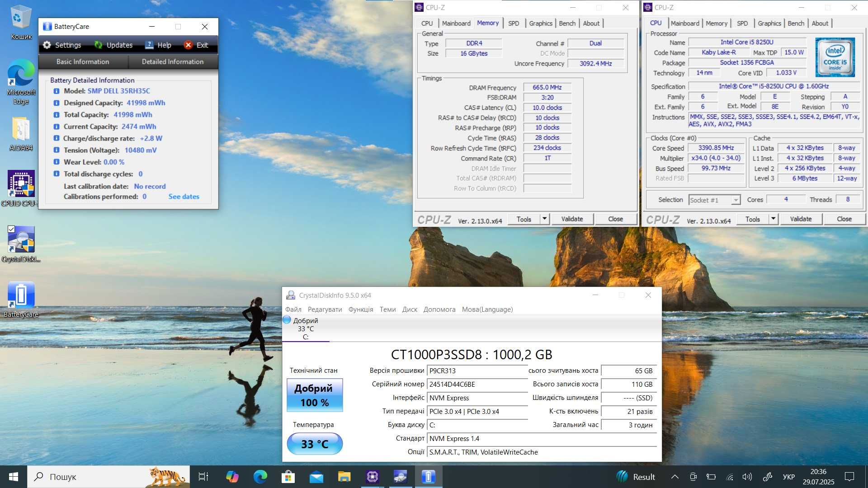Open BatteryCare Help
The image size is (868, 488).
(158, 45)
